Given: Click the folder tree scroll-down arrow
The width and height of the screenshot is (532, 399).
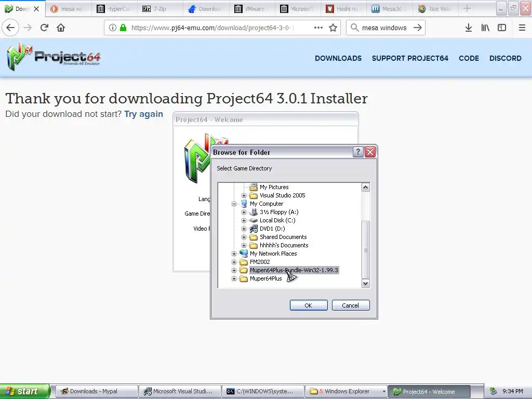Looking at the screenshot, I should [365, 283].
